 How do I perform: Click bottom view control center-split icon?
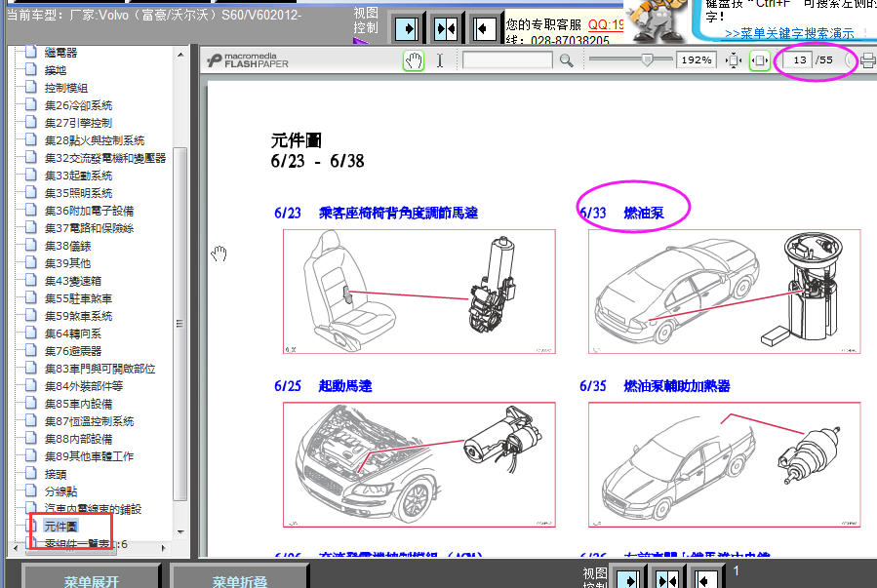point(666,578)
